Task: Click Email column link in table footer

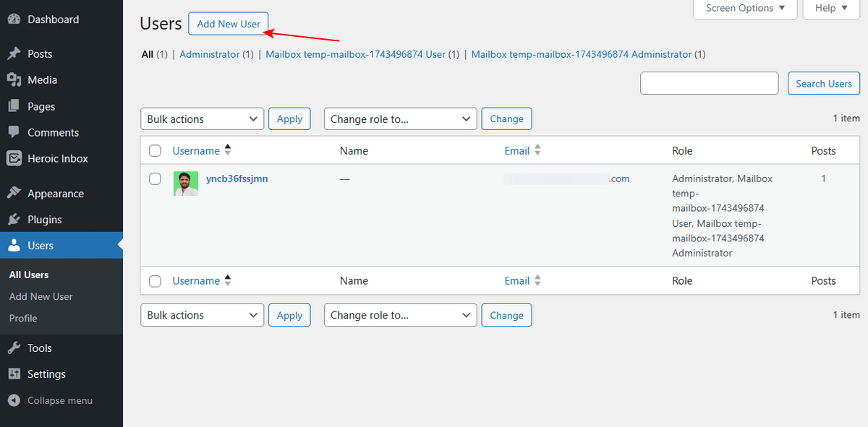Action: (517, 281)
